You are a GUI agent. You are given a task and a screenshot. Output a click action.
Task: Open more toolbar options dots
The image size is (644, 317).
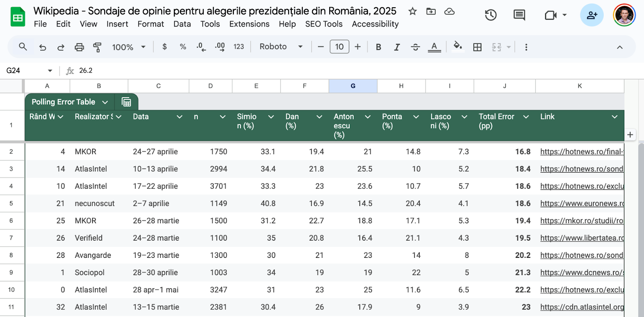[x=526, y=47]
